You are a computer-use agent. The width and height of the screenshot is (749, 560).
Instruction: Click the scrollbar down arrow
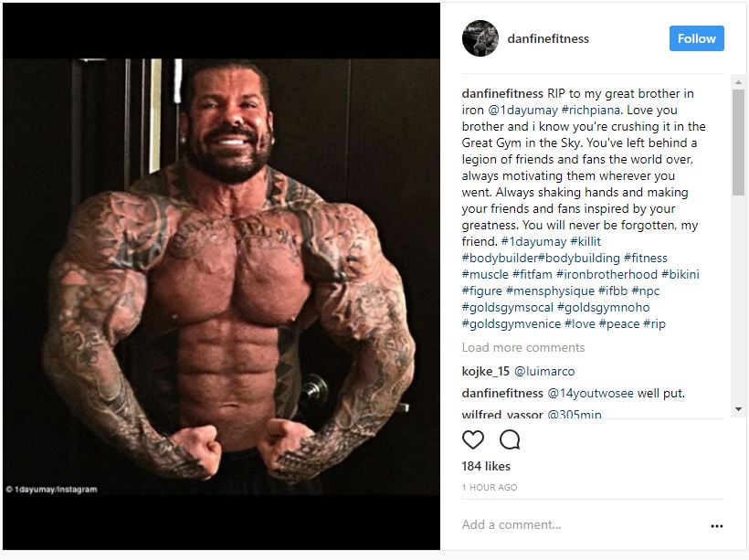point(738,409)
